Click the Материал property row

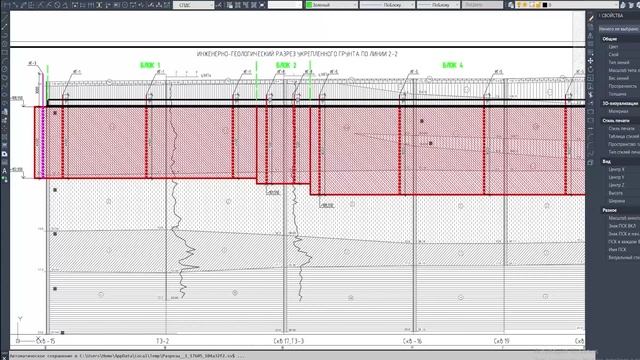623,111
